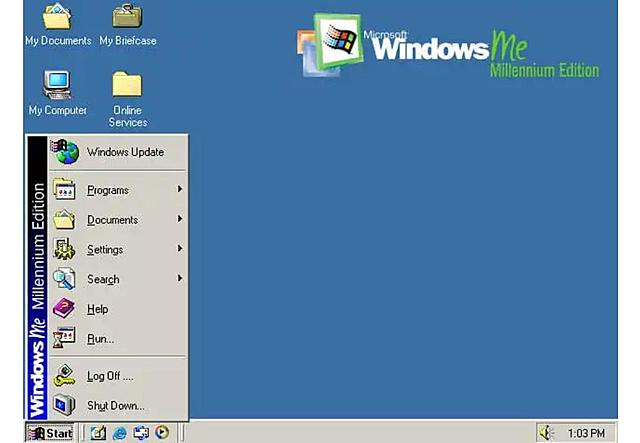Click the Log Off key icon
Image resolution: width=640 pixels, height=443 pixels.
click(x=64, y=376)
